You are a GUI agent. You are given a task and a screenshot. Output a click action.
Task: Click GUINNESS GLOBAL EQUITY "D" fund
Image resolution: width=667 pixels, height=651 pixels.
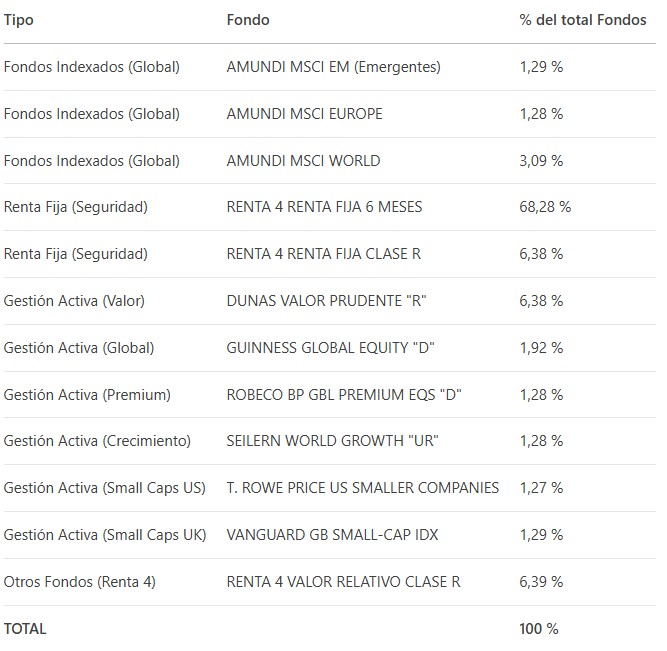click(x=330, y=348)
